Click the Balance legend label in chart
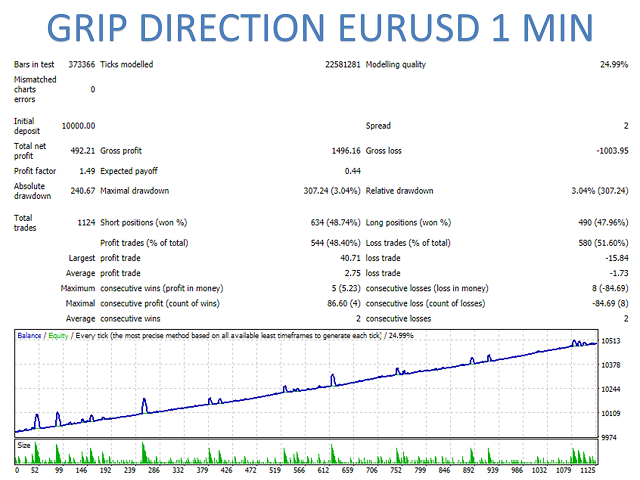Screen dimensions: 640x480 (x=29, y=336)
